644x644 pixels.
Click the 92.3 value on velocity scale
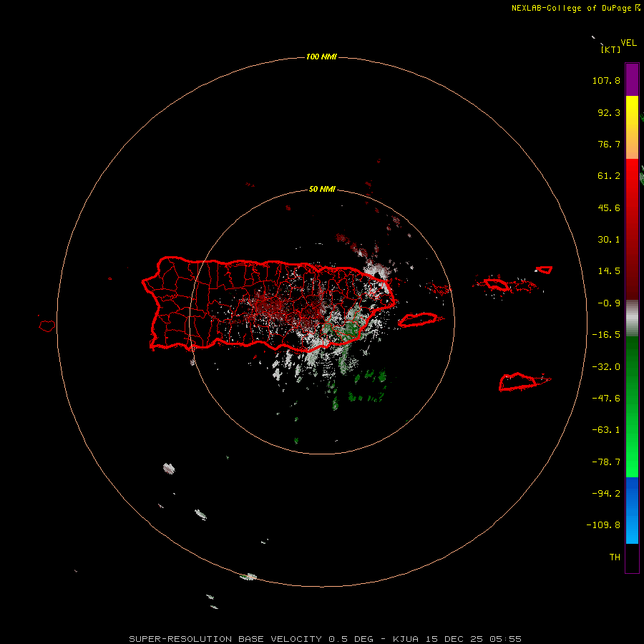click(609, 112)
